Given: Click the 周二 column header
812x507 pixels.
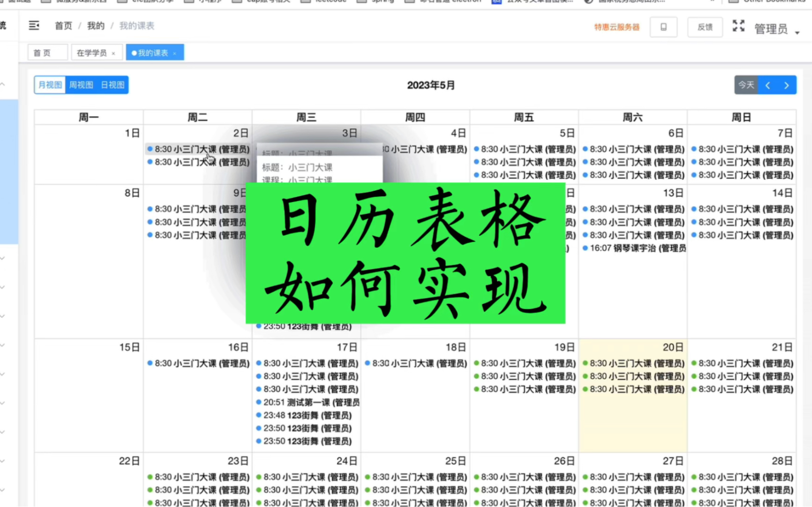Looking at the screenshot, I should 198,117.
